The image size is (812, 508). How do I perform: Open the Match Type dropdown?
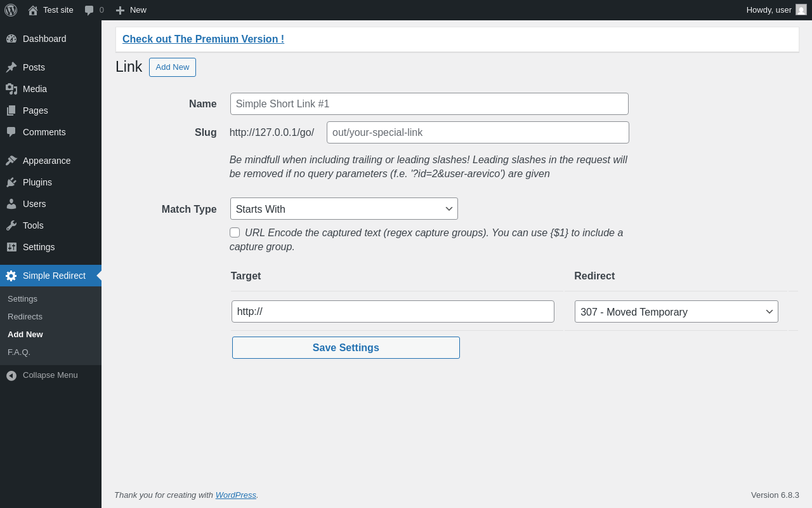[344, 209]
